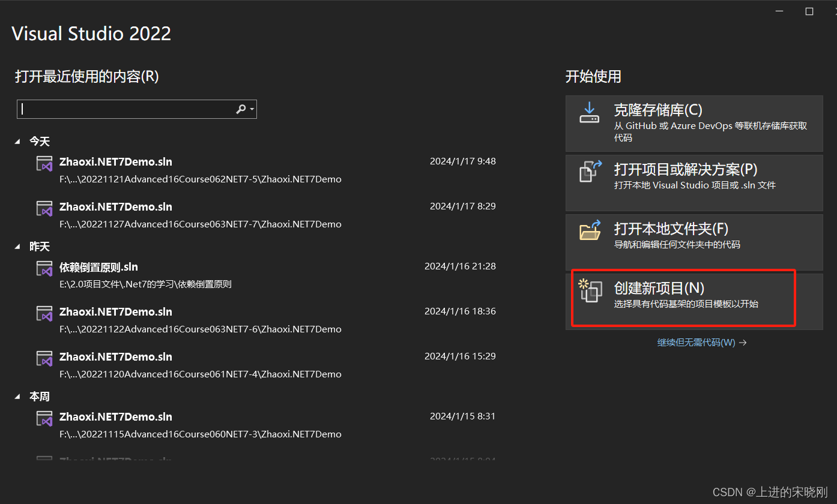This screenshot has height=504, width=837.
Task: Click the magnifier search icon in the search box
Action: 241,109
